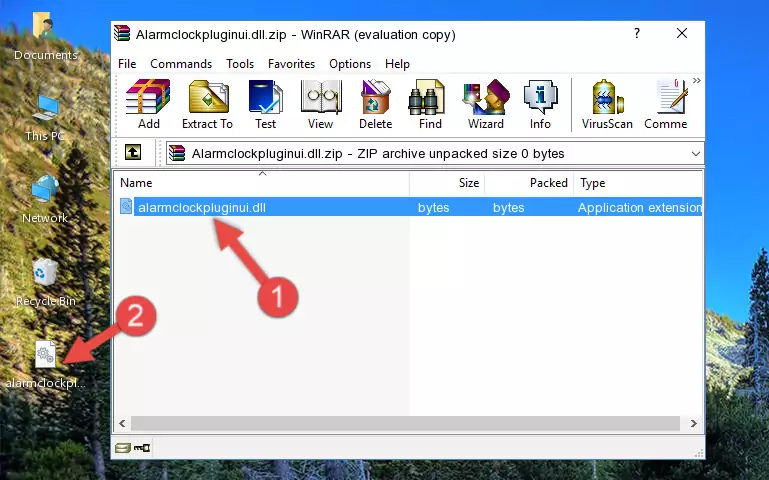
Task: Click the Application extension type cell
Action: [640, 207]
